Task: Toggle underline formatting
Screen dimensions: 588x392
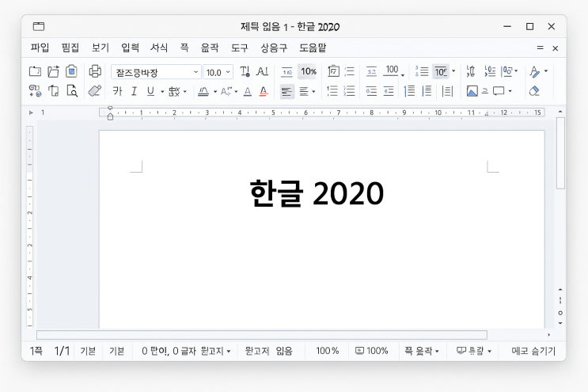Action: point(150,91)
